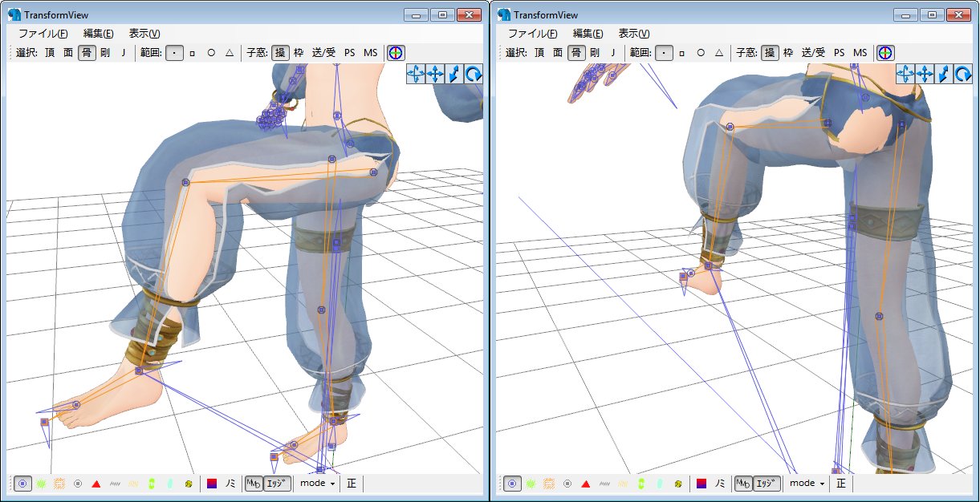
Task: Toggle yellow sphere display icon in left window
Action: 189,484
